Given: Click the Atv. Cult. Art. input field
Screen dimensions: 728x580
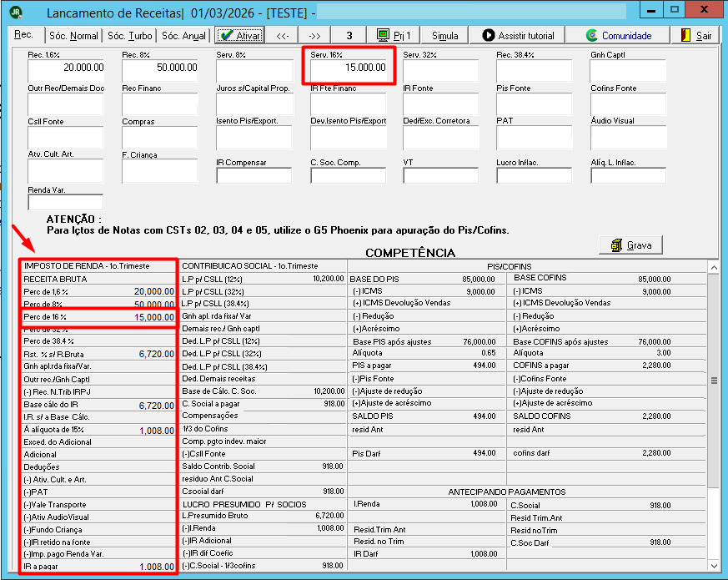Looking at the screenshot, I should [66, 171].
